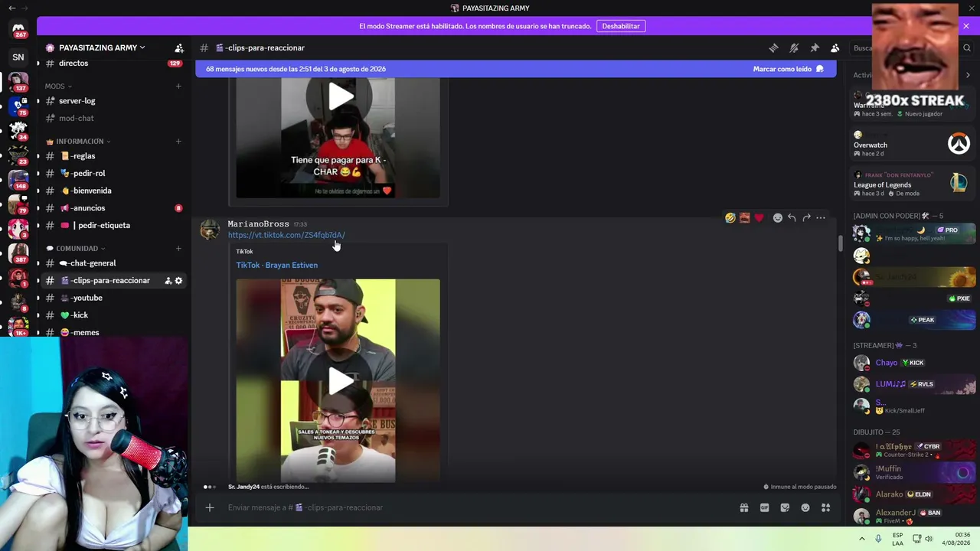Collapse the COMUNIDAD category
Screen dimensions: 980x551
point(76,249)
